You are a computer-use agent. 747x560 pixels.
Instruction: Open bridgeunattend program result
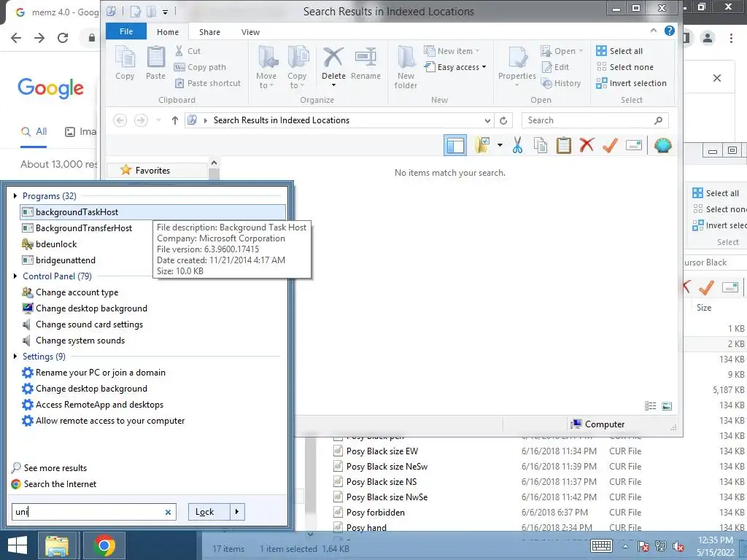pyautogui.click(x=58, y=260)
